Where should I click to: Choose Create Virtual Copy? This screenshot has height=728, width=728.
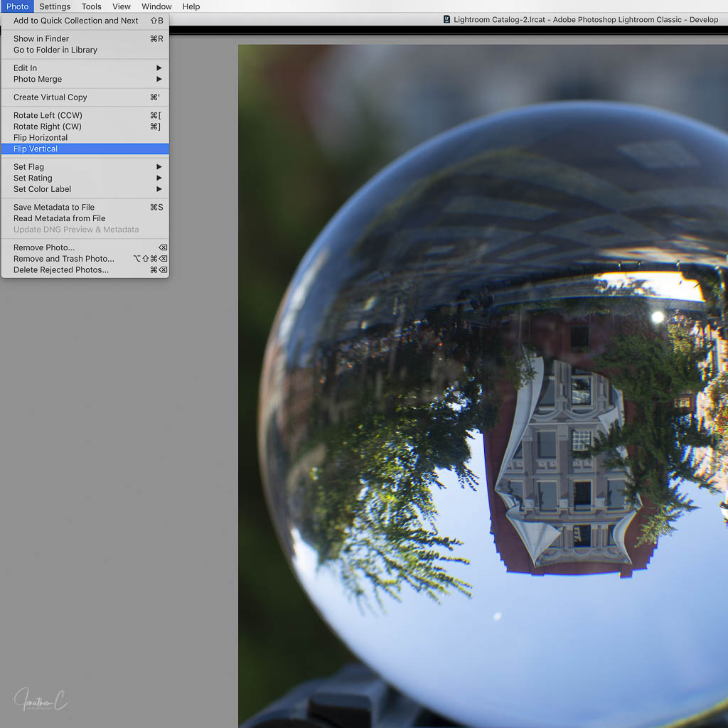point(50,97)
